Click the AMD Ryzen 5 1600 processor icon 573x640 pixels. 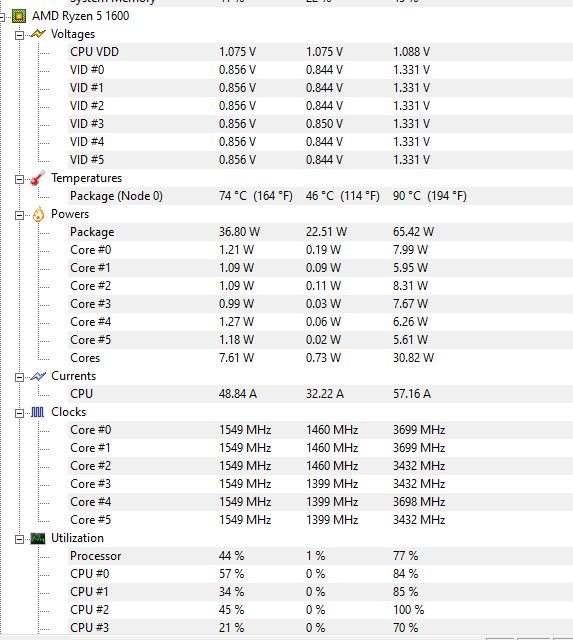tap(19, 16)
